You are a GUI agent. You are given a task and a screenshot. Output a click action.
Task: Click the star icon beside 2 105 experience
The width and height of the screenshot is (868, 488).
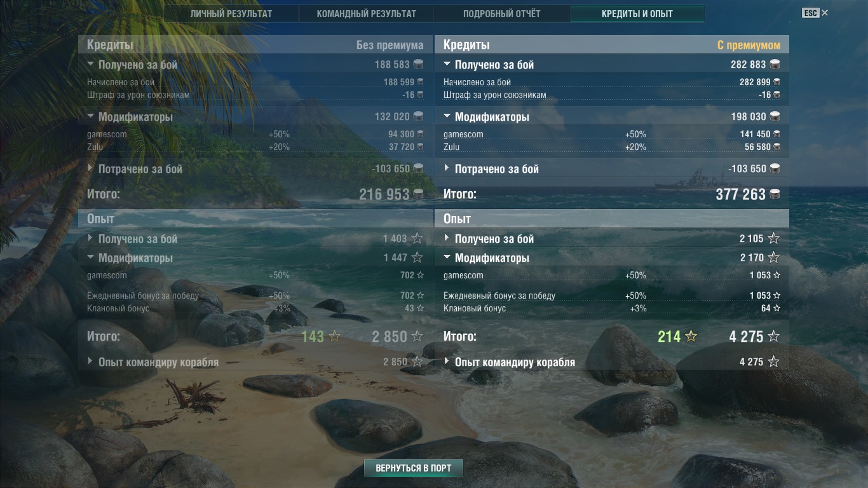[x=773, y=238]
